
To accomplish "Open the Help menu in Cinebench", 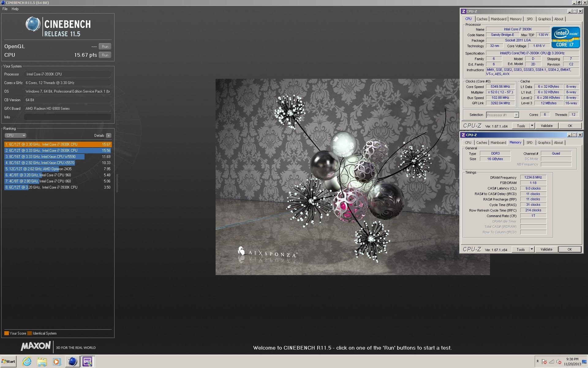I will pos(15,9).
